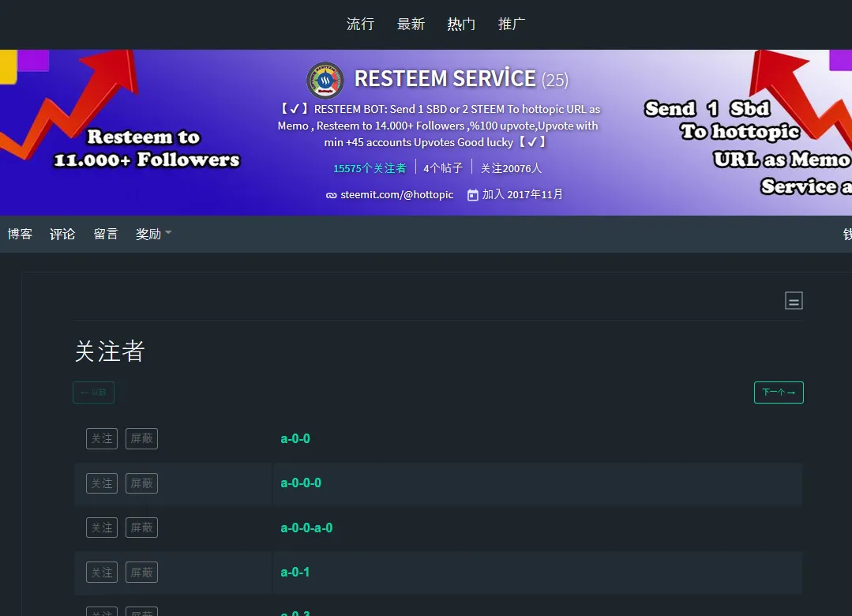Click the hottopic profile avatar
852x616 pixels.
click(325, 80)
